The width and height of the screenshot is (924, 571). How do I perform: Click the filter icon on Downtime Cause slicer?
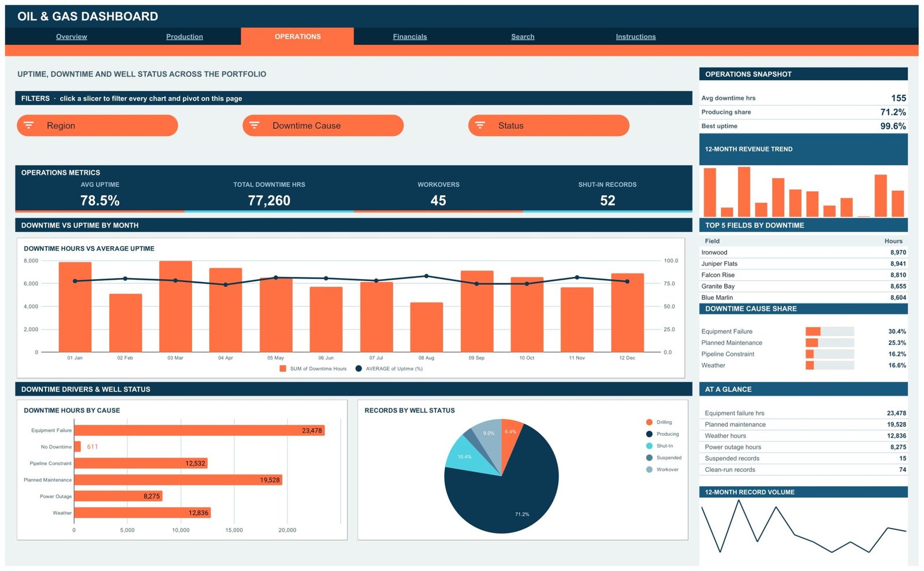(254, 125)
